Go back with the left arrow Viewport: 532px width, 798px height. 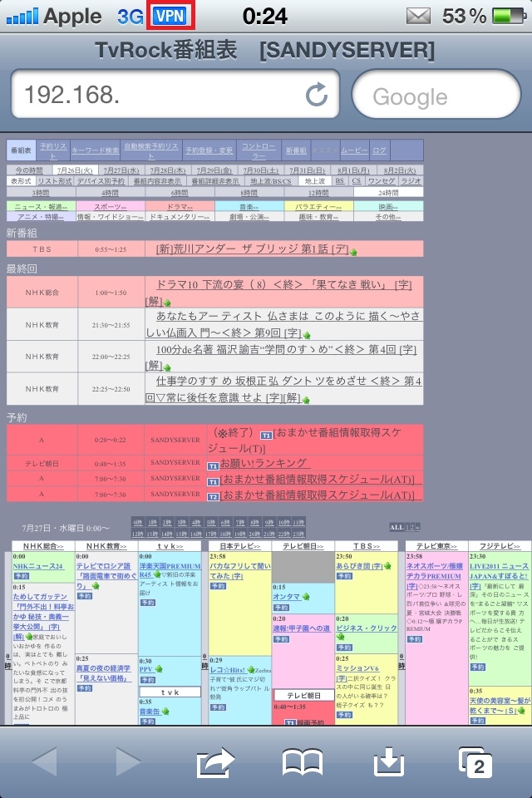point(44,762)
